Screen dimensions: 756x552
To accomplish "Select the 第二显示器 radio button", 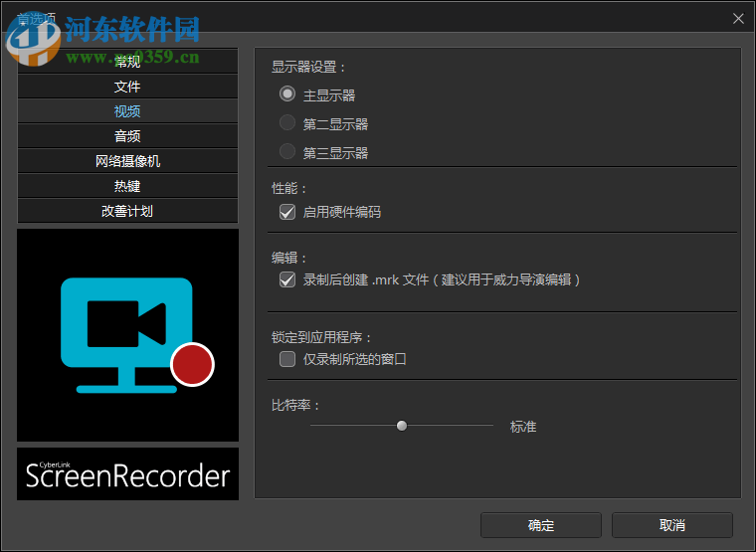I will (x=287, y=123).
